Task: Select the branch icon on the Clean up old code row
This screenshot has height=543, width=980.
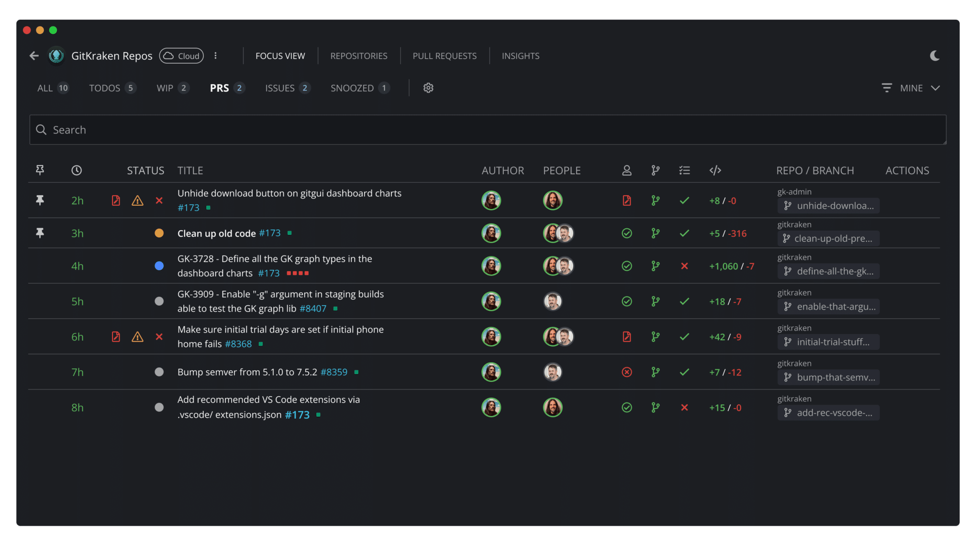Action: (x=656, y=233)
